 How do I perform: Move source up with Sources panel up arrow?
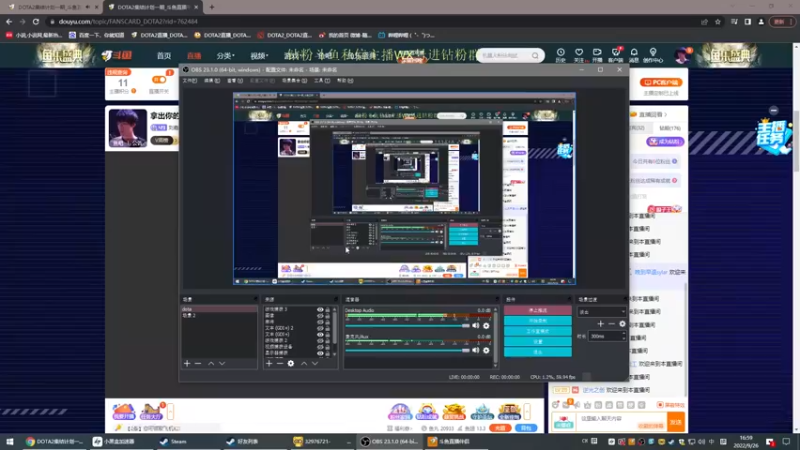(x=304, y=363)
